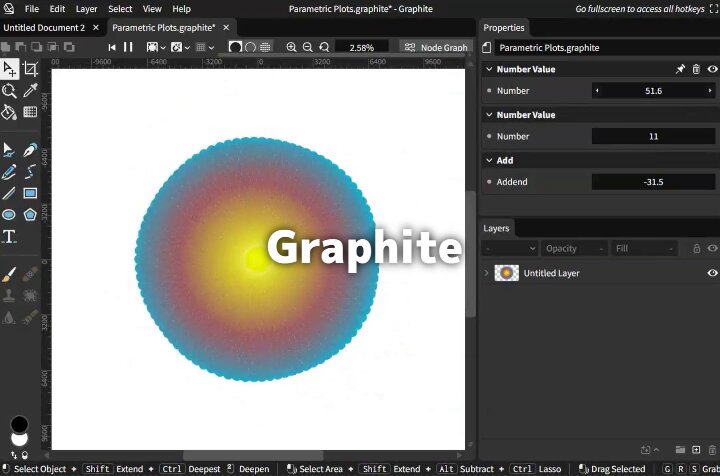Open the View menu
The image size is (720, 476).
(152, 9)
